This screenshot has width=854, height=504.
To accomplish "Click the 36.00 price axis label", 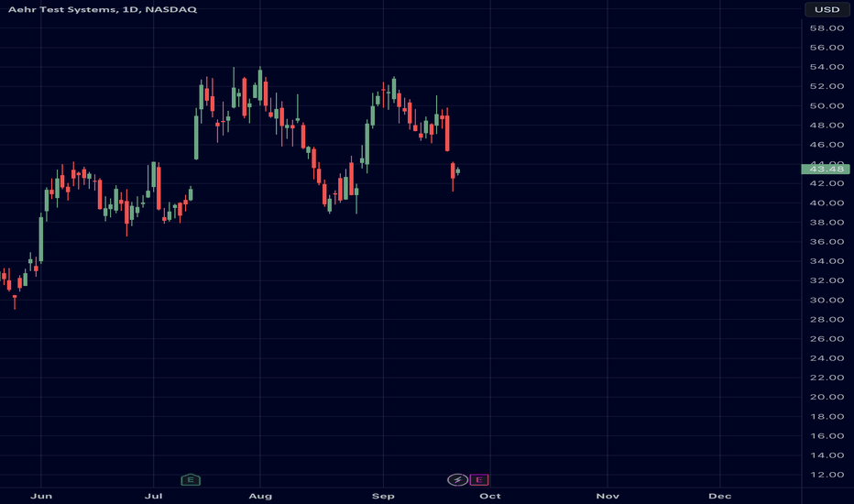I will [827, 242].
